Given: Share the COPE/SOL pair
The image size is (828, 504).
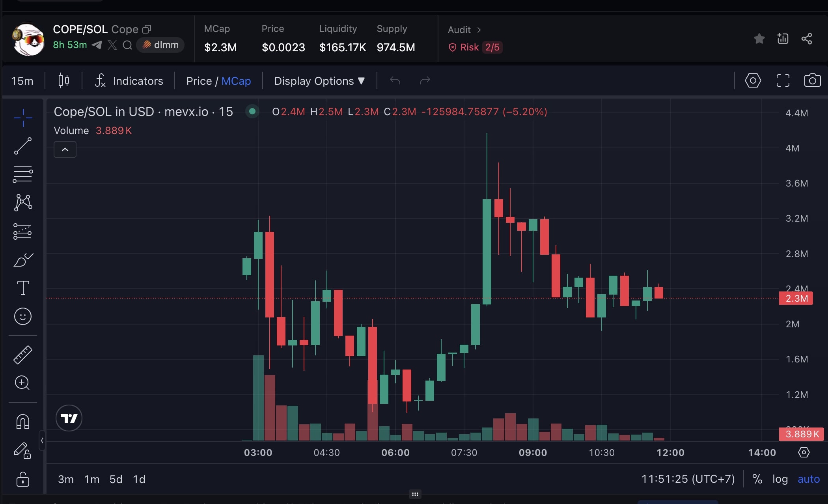Looking at the screenshot, I should 807,39.
